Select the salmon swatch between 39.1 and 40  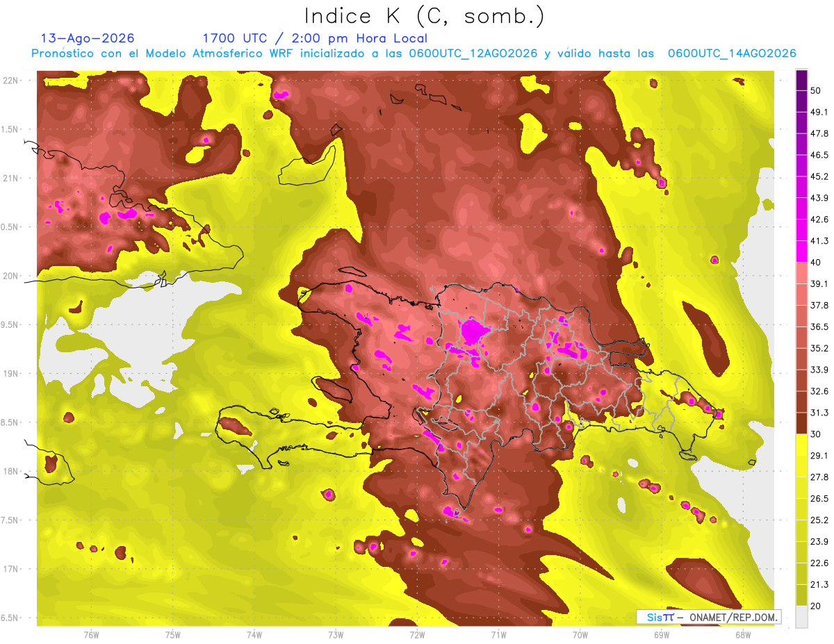(x=801, y=273)
